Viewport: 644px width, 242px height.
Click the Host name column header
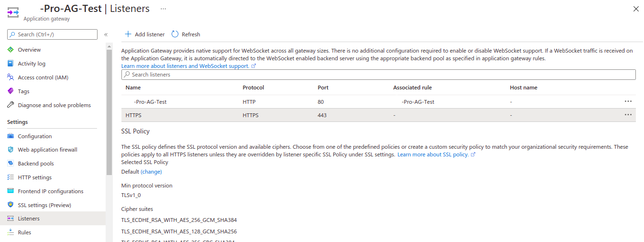point(524,88)
